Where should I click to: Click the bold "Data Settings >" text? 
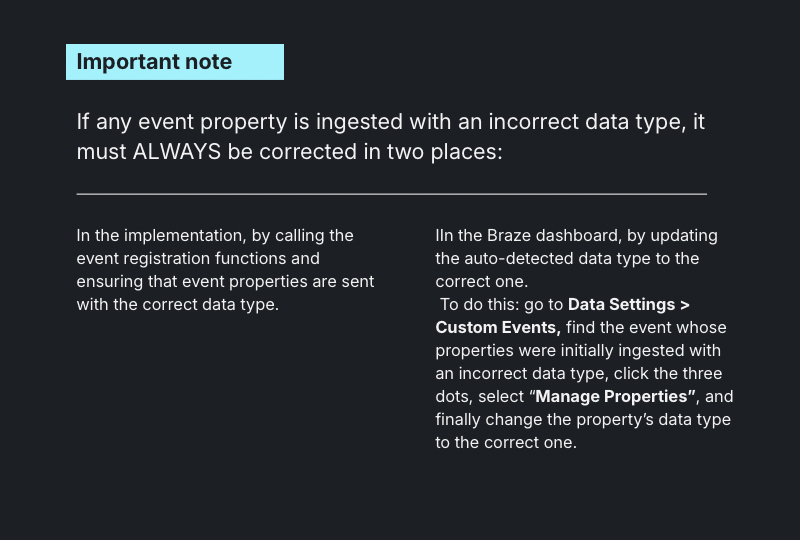(x=628, y=305)
